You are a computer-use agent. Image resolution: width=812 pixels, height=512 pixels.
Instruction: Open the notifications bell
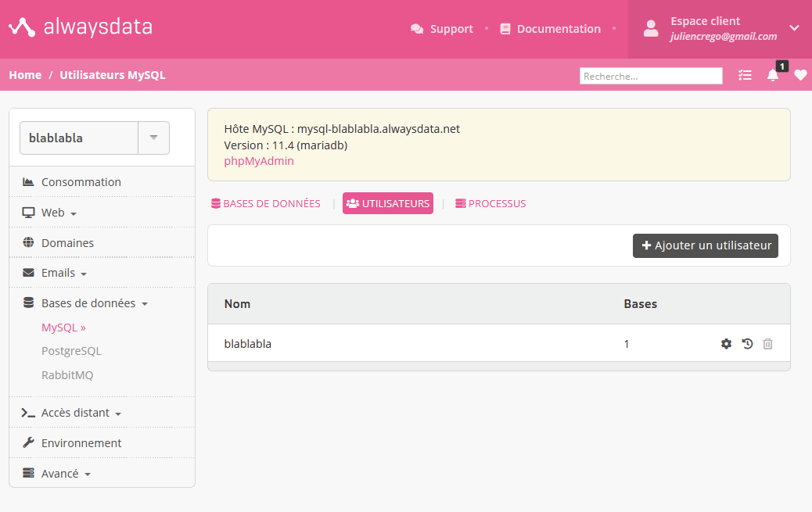pos(773,75)
